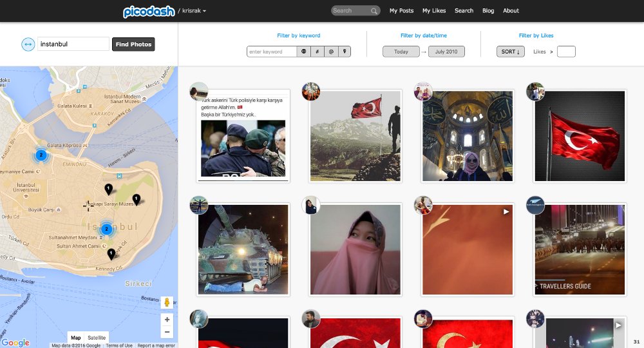Open My Posts page

coord(401,11)
